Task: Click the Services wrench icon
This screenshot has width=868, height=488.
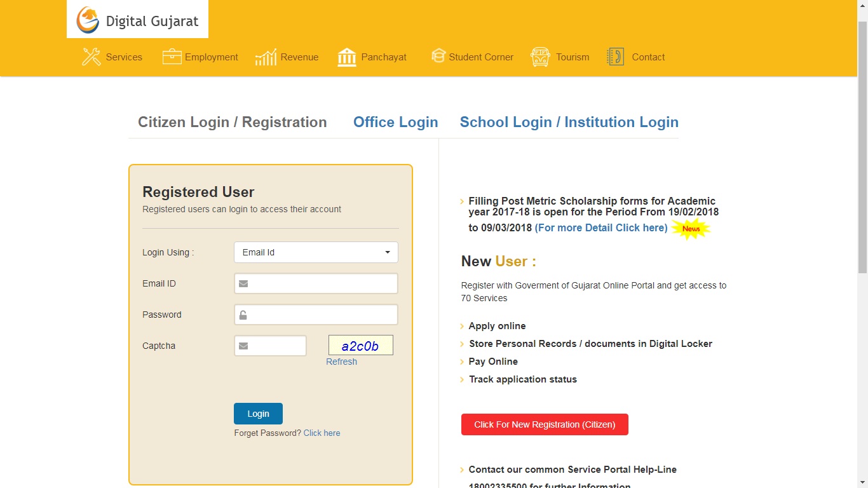Action: coord(91,57)
